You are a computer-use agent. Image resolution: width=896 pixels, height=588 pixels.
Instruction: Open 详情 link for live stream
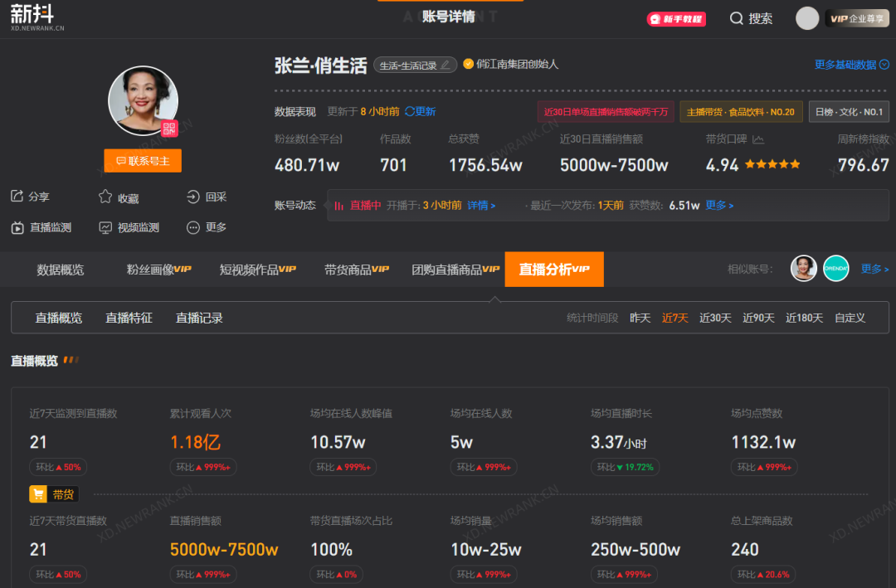tap(481, 205)
